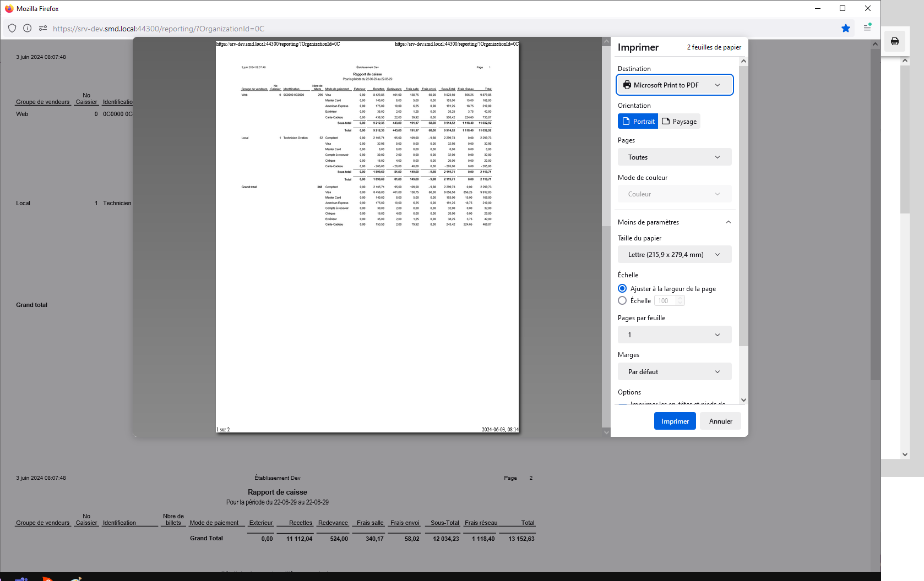This screenshot has height=581, width=924.
Task: Open the site information icon
Action: (27, 28)
